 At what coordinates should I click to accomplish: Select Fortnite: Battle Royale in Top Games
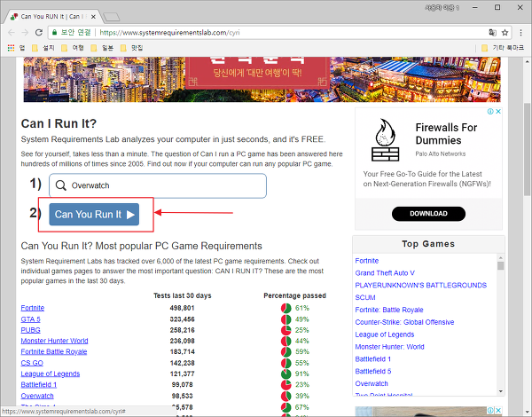[389, 310]
